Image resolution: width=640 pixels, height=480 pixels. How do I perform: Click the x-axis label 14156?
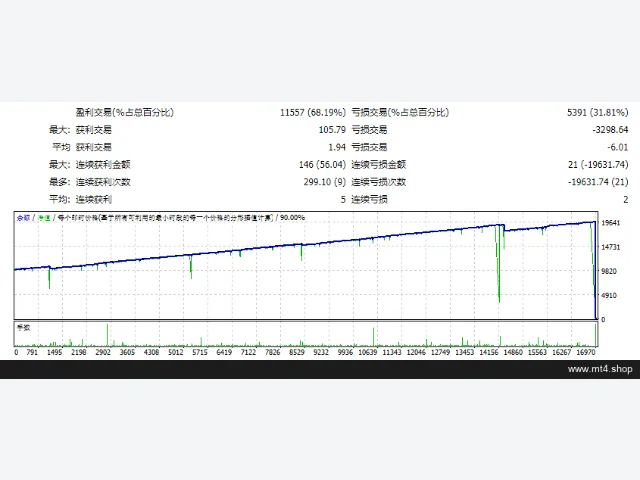(489, 352)
